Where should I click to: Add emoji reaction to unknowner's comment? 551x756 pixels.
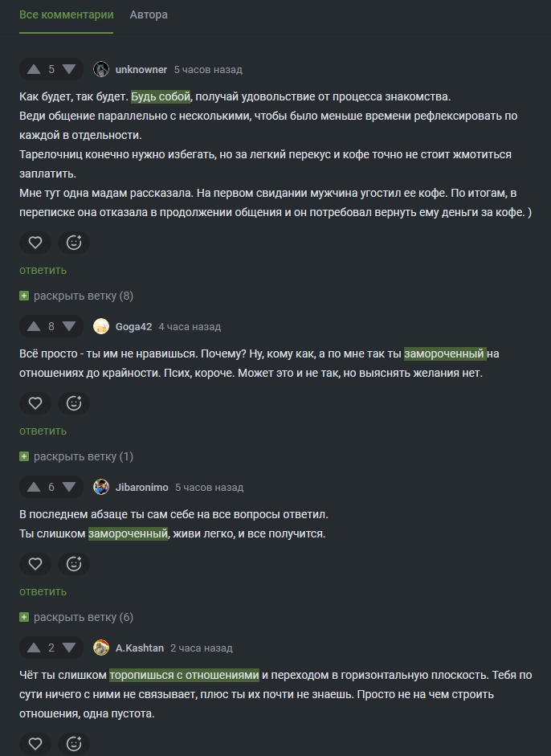pyautogui.click(x=74, y=243)
